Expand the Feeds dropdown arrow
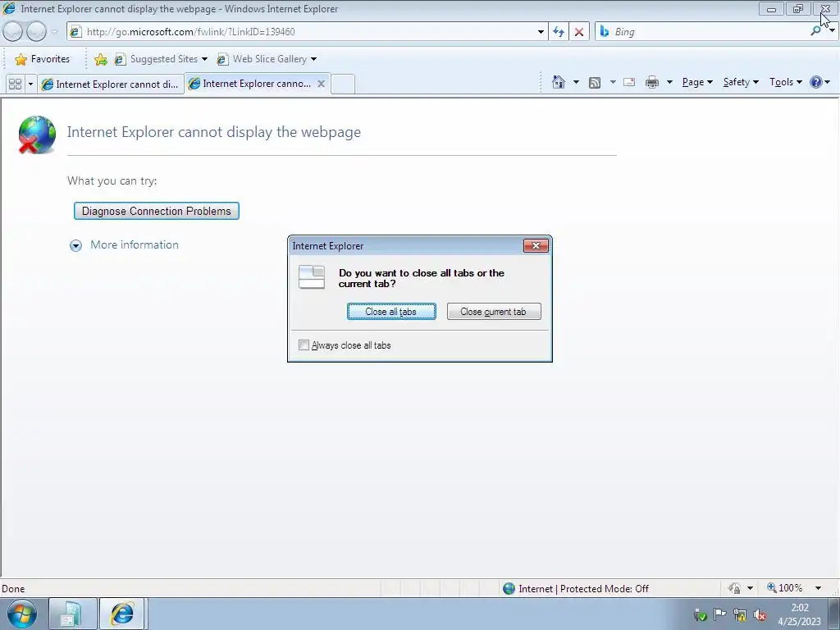The height and width of the screenshot is (630, 840). click(612, 82)
